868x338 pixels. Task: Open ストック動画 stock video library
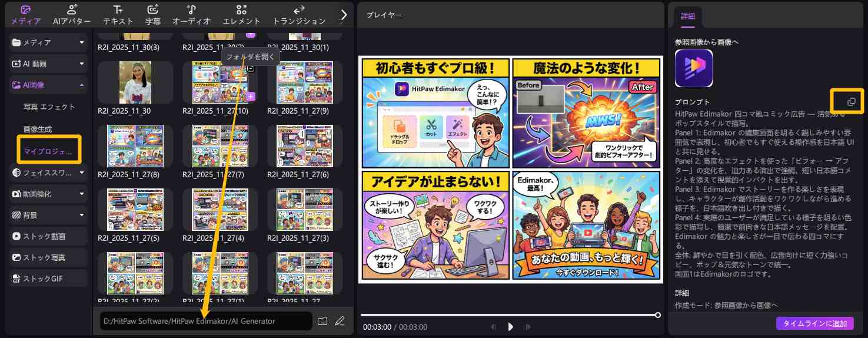click(x=49, y=236)
